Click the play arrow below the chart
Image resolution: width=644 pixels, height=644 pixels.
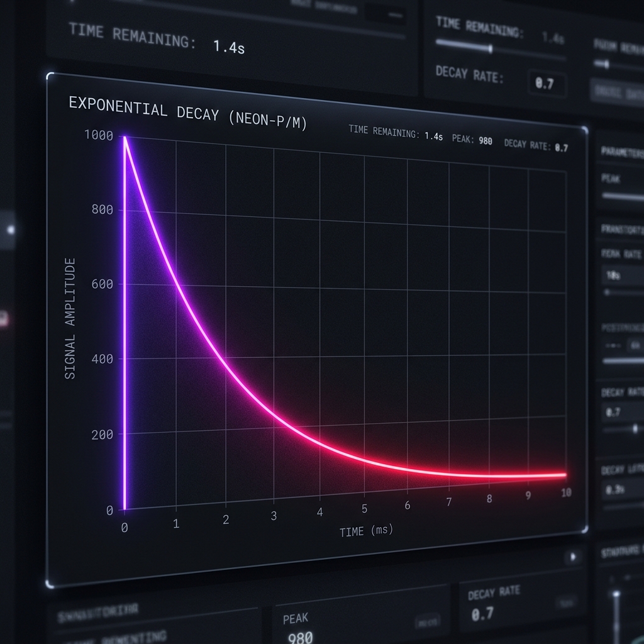tap(573, 557)
